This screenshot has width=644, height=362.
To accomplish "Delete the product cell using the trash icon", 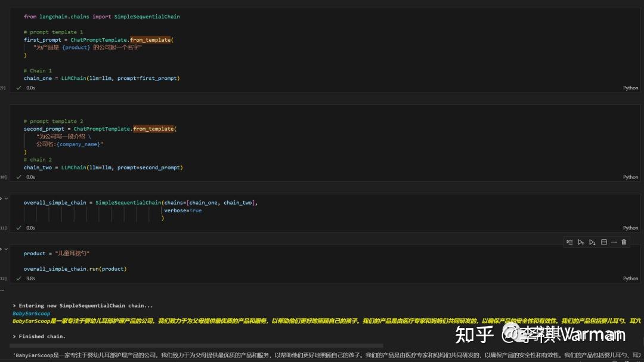I will (x=624, y=242).
